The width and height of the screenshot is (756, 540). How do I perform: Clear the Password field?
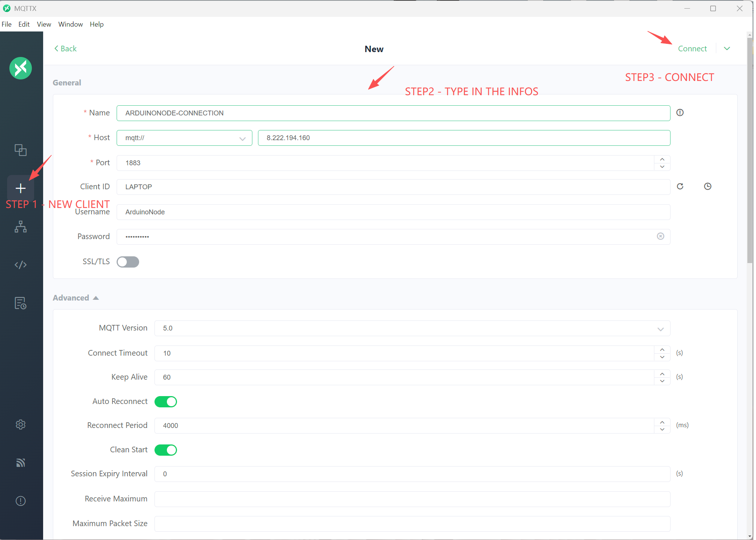(660, 236)
